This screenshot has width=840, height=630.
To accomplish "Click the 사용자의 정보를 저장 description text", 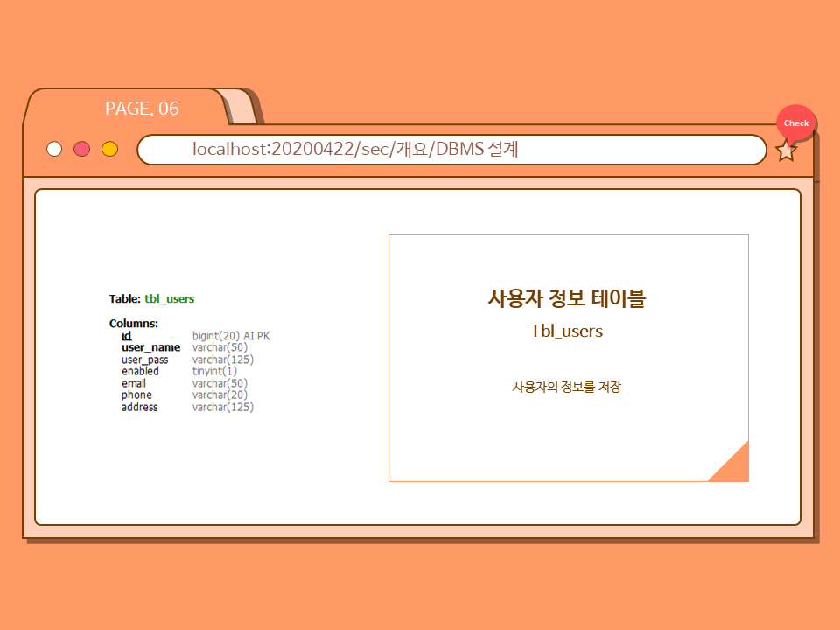I will pyautogui.click(x=567, y=387).
